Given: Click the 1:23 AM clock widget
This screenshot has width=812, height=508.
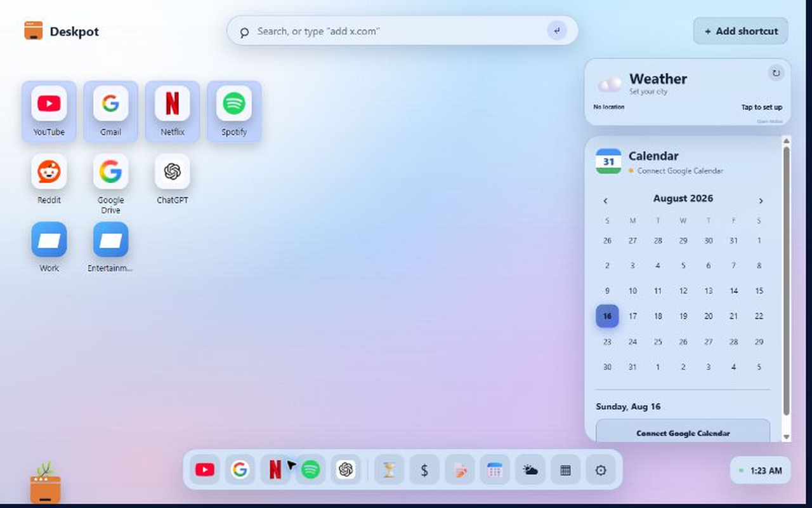Looking at the screenshot, I should pos(761,471).
